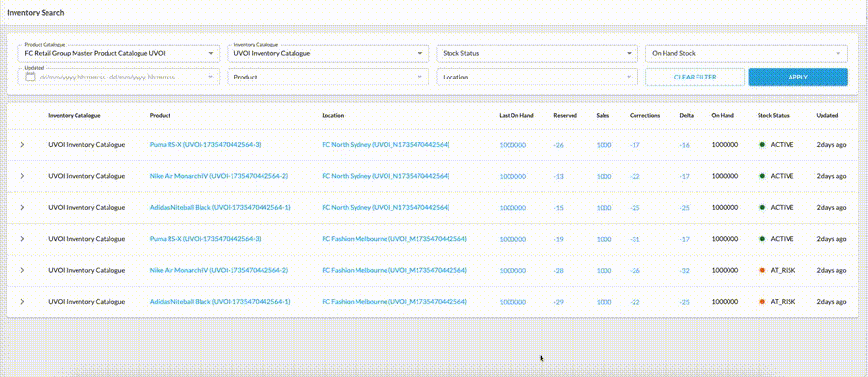Click AT_RISK status in Adidas Melbourne row

click(778, 302)
